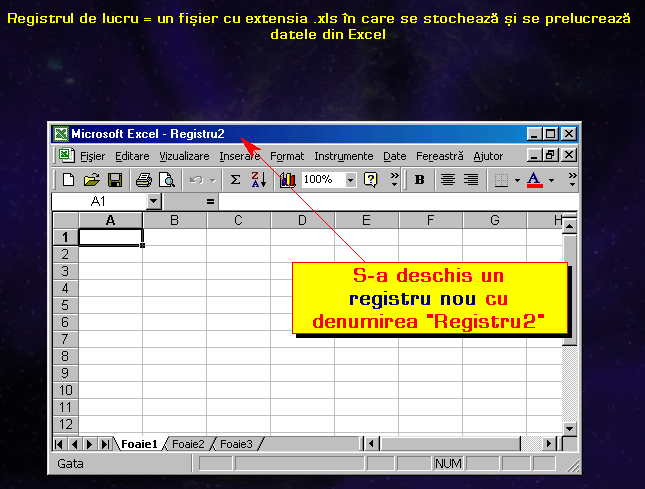Click the Gata status bar text
The width and height of the screenshot is (645, 489).
tap(70, 464)
